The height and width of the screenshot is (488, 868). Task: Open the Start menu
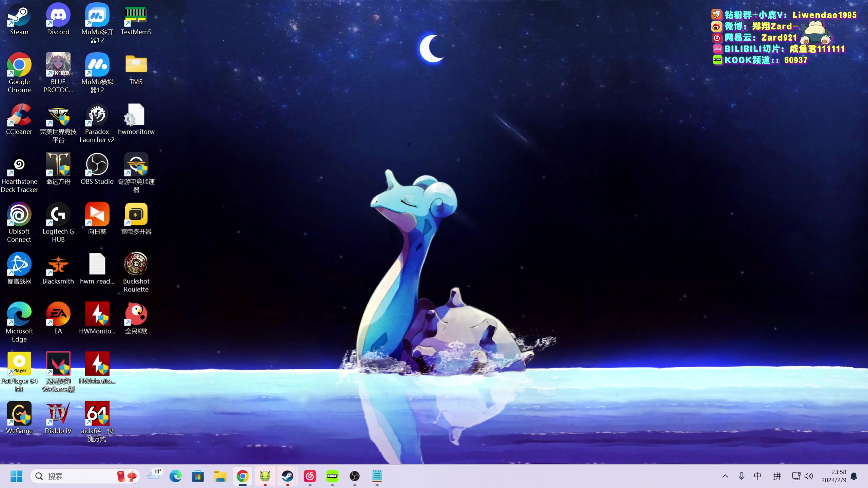coord(16,476)
